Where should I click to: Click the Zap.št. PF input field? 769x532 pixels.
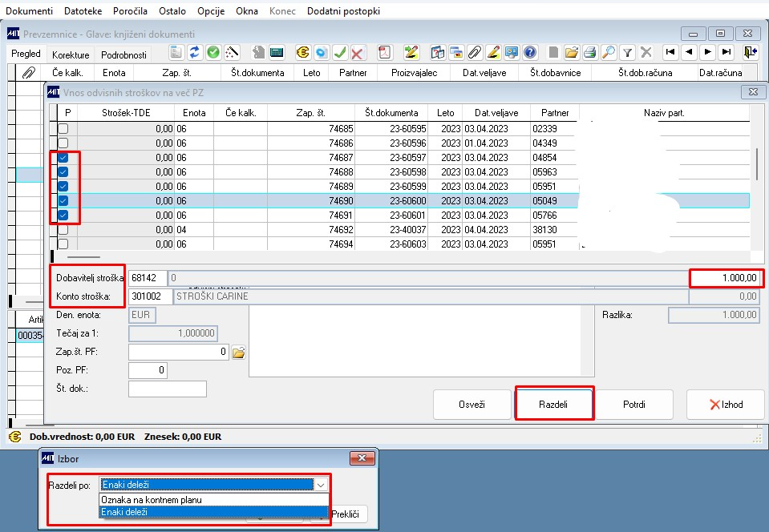(179, 352)
